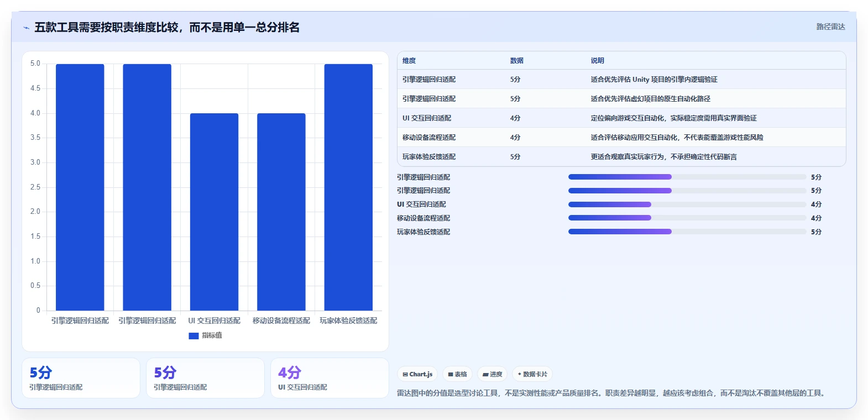Image resolution: width=868 pixels, height=420 pixels.
Task: Click the 移动设备流程适配 axis label under the chart
Action: tap(281, 321)
